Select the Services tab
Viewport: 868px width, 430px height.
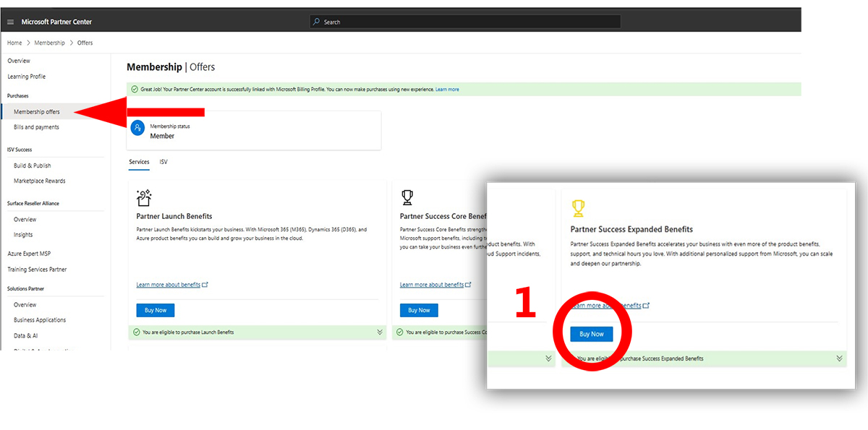pyautogui.click(x=139, y=162)
